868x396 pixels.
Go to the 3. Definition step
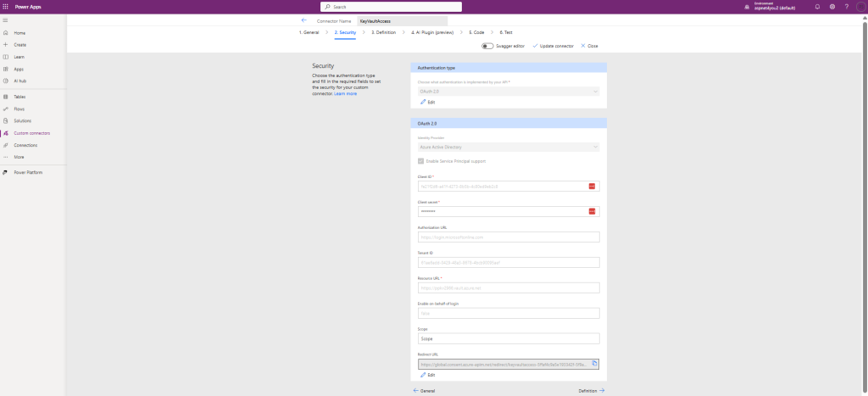(384, 33)
